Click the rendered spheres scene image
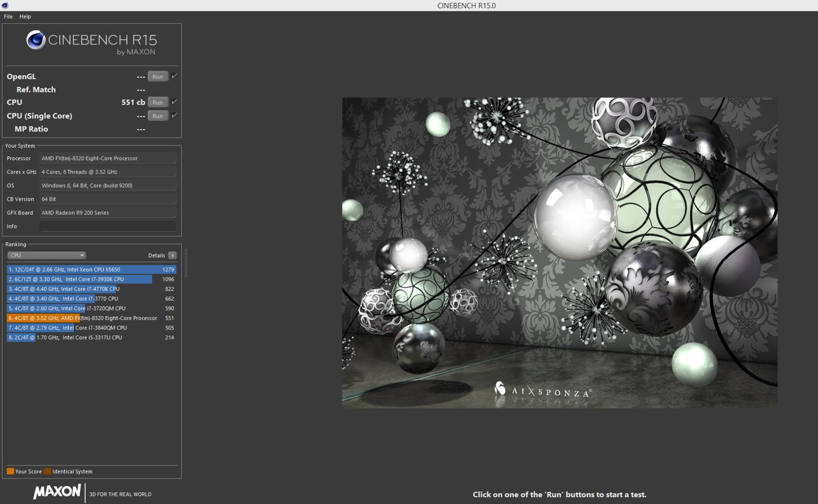Image resolution: width=818 pixels, height=504 pixels. (x=560, y=253)
